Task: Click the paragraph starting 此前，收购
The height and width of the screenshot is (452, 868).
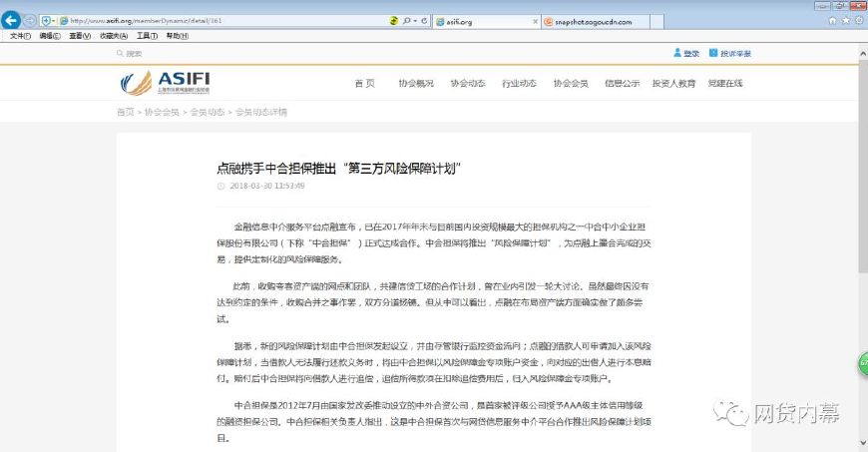Action: click(433, 302)
